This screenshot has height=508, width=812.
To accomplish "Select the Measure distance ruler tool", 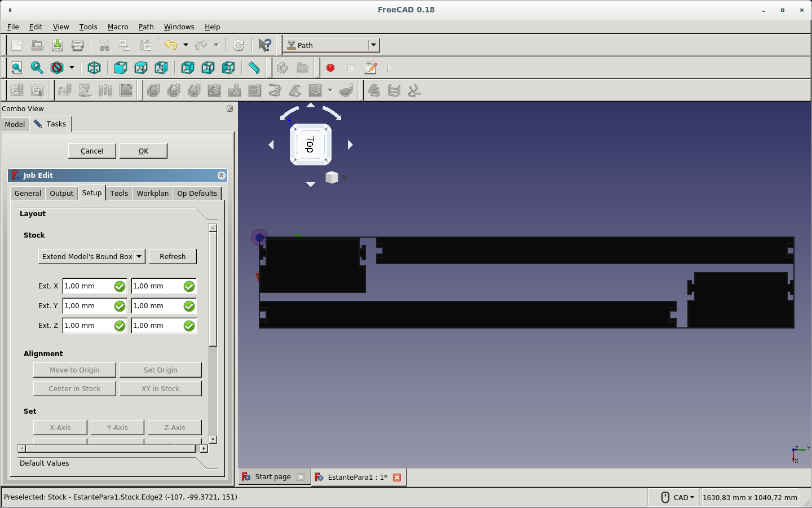I will click(x=254, y=68).
